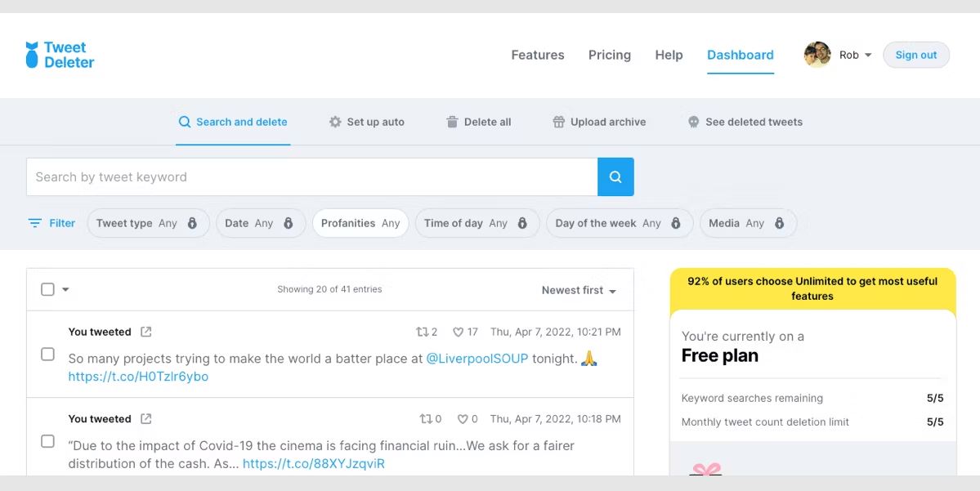Image resolution: width=980 pixels, height=491 pixels.
Task: Click the Showing 20 of 41 entries text
Action: pyautogui.click(x=329, y=289)
